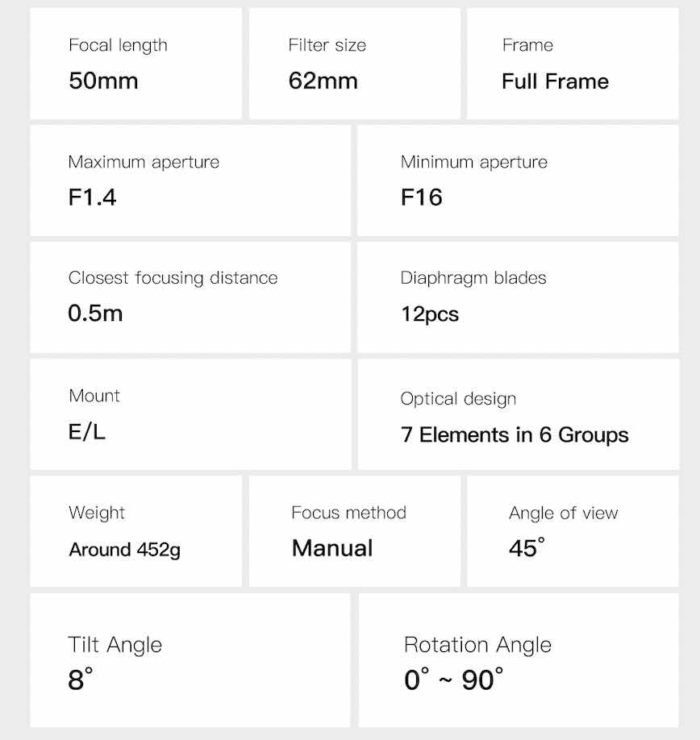The height and width of the screenshot is (740, 700).
Task: Select the Tilt Angle label
Action: click(115, 645)
